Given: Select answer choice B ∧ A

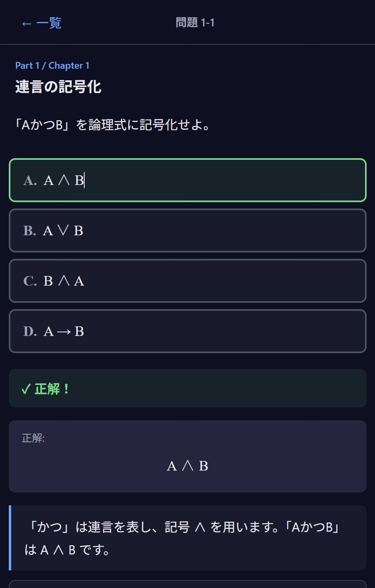Looking at the screenshot, I should (188, 281).
